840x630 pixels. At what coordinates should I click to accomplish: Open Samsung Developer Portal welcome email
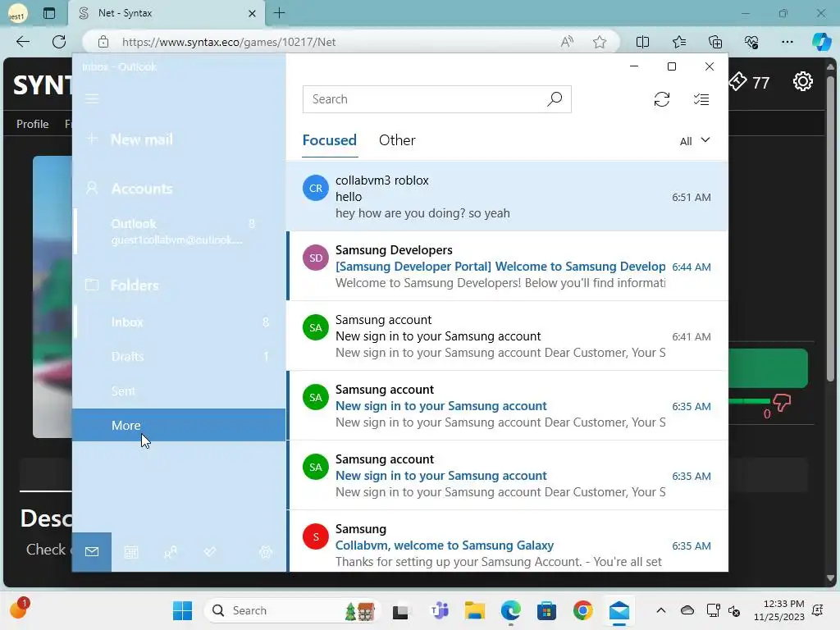(507, 267)
